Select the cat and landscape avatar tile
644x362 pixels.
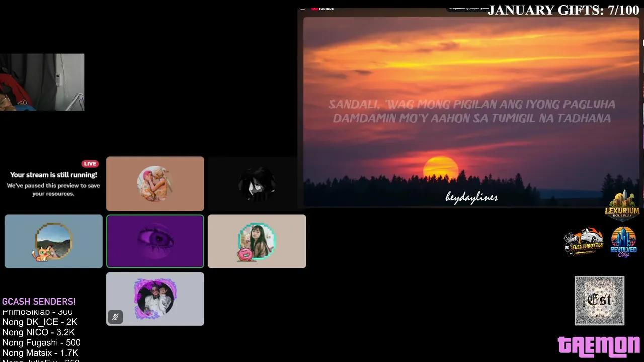[53, 241]
